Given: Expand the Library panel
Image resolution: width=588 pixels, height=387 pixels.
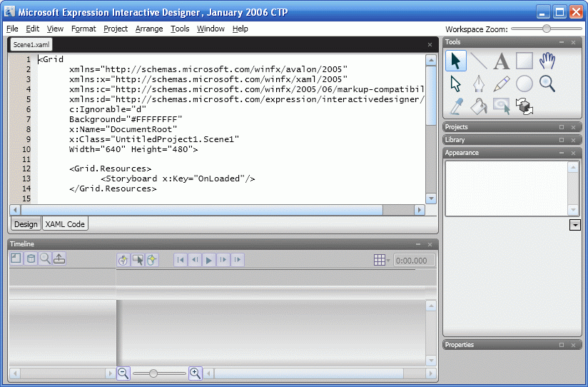Looking at the screenshot, I should tap(562, 140).
